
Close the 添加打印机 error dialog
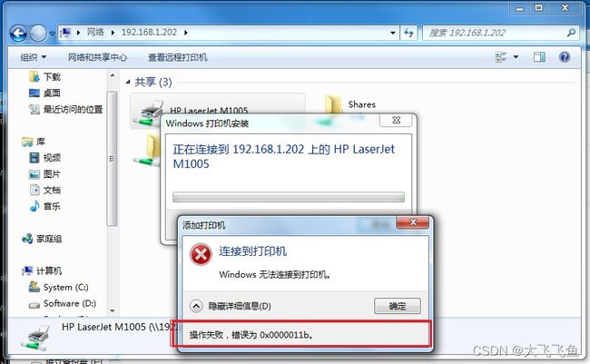pyautogui.click(x=412, y=222)
